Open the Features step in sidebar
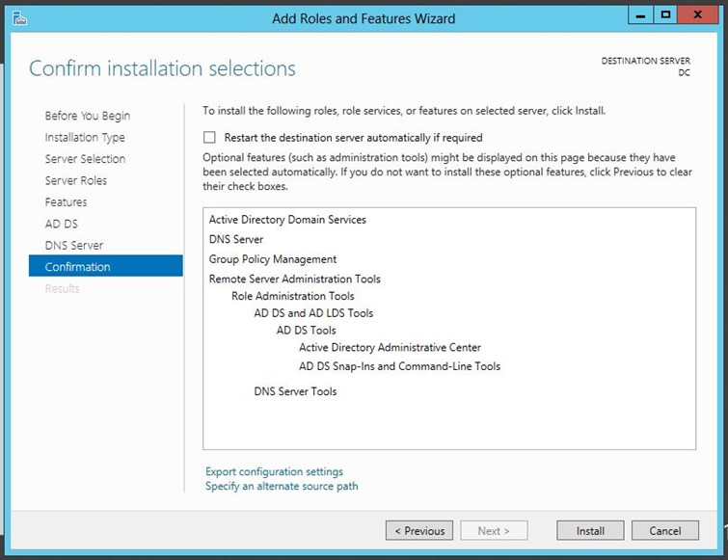Image resolution: width=728 pixels, height=560 pixels. 66,202
